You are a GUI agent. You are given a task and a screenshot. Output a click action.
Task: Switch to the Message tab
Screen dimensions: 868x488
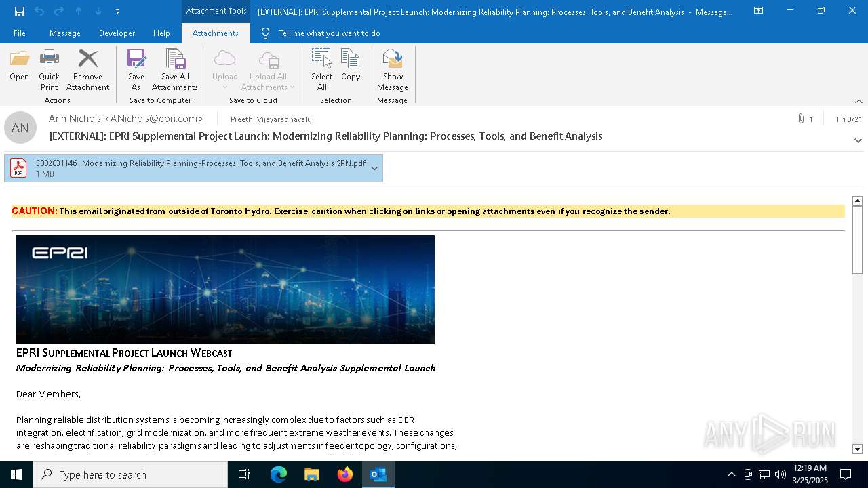(65, 33)
